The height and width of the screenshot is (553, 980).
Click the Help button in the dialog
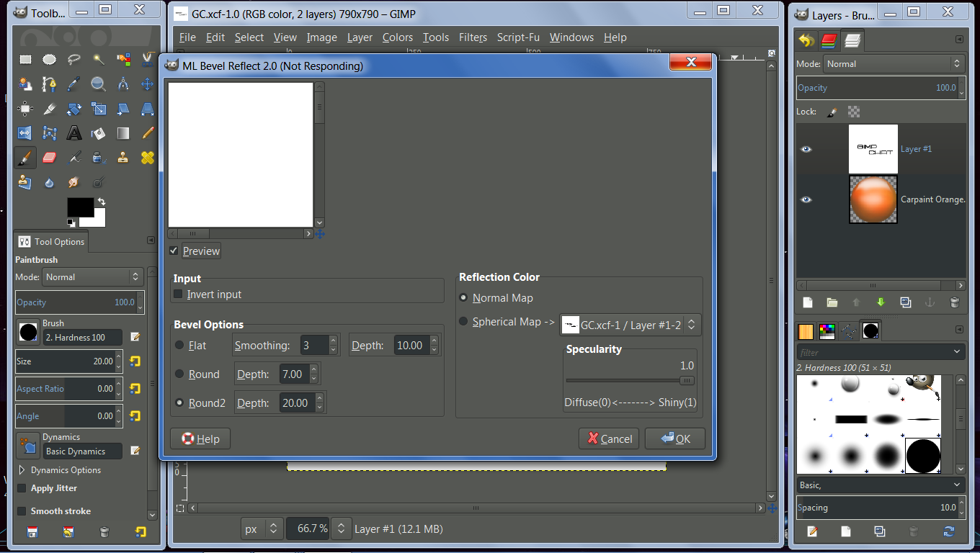coord(200,439)
